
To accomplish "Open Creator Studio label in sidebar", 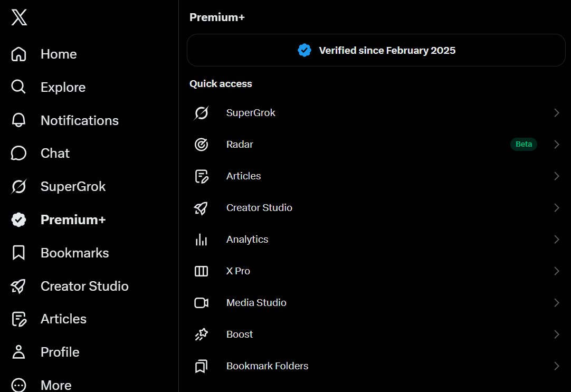I will coord(84,286).
